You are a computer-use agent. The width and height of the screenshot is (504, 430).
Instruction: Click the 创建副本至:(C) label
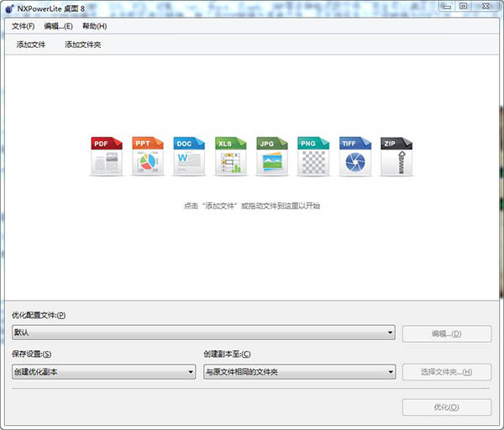click(227, 354)
